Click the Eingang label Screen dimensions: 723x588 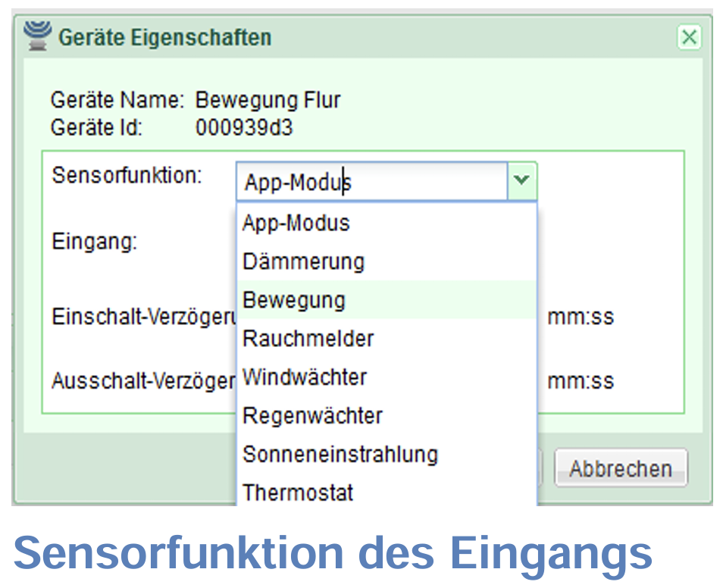[x=94, y=242]
